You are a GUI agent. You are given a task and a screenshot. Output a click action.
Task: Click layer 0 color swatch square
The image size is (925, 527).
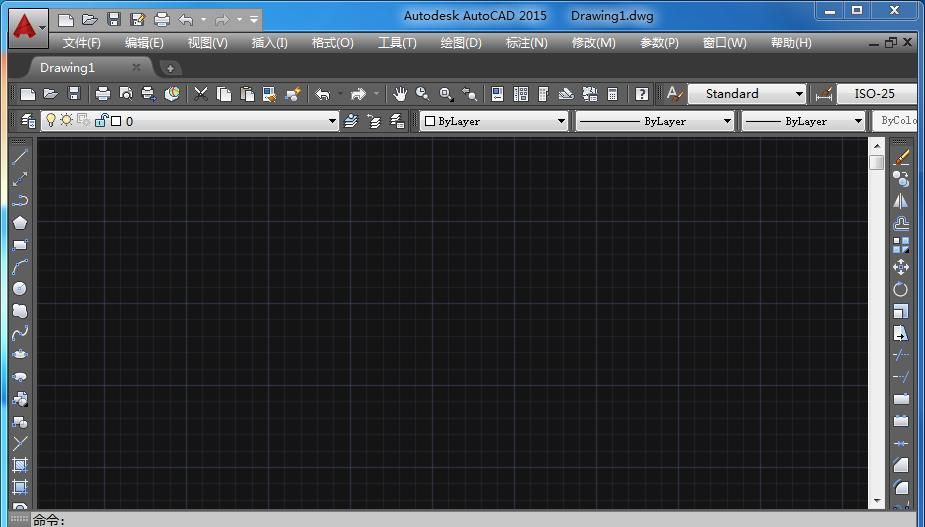pos(116,121)
